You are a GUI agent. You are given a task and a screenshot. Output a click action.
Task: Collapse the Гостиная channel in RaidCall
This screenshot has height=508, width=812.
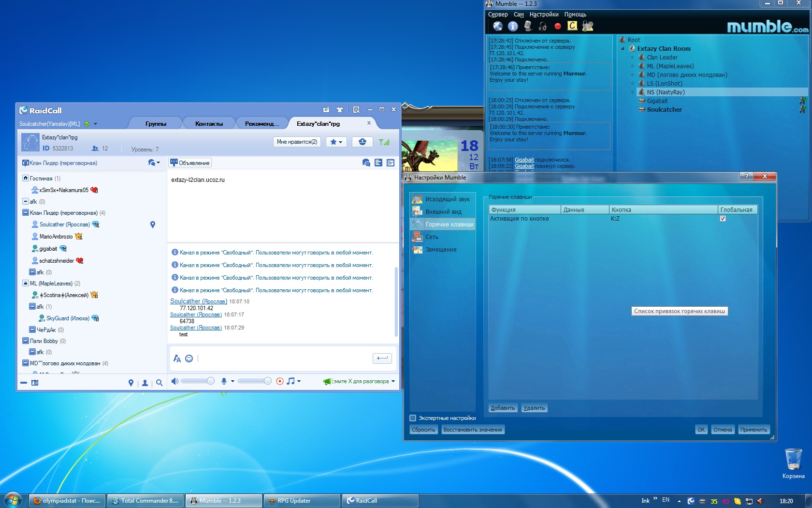click(26, 178)
